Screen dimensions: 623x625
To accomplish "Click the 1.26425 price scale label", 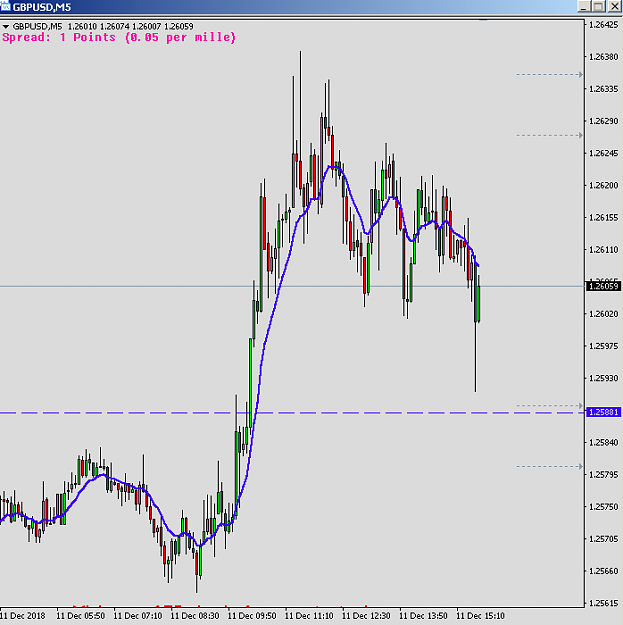I will click(x=603, y=25).
